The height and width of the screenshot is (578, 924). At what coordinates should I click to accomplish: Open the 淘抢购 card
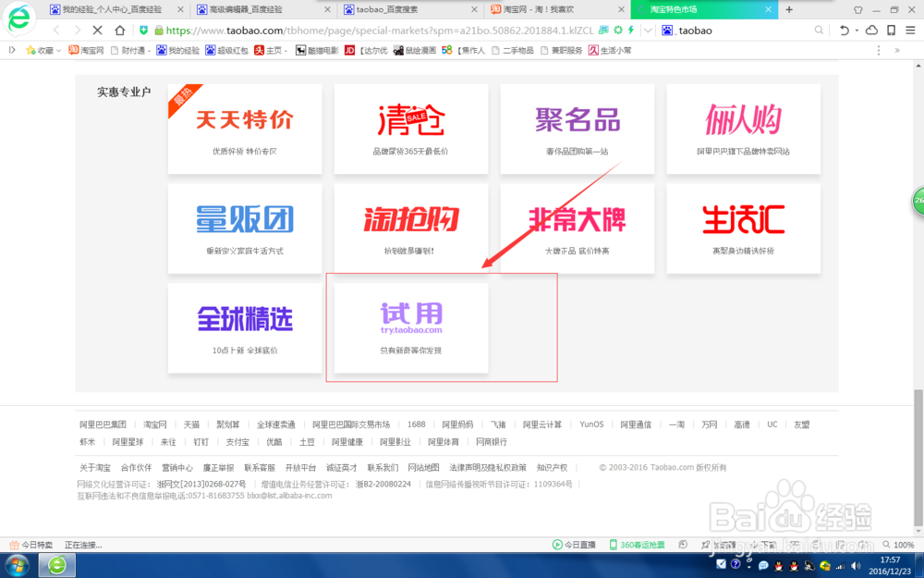click(411, 228)
